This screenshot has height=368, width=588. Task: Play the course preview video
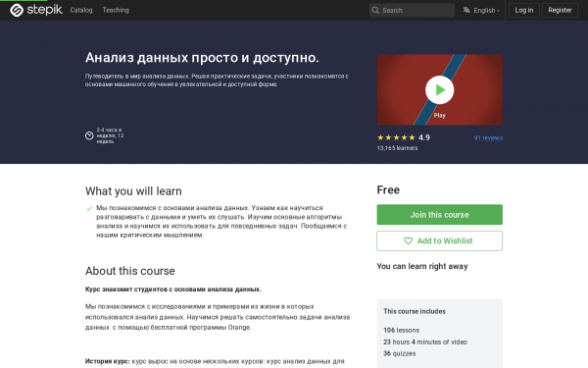click(439, 89)
